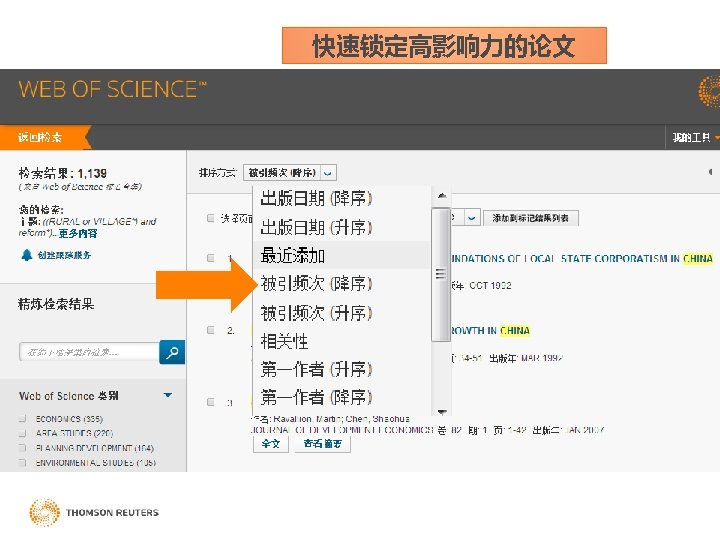The image size is (720, 540).
Task: Click the 全文 button
Action: (271, 444)
